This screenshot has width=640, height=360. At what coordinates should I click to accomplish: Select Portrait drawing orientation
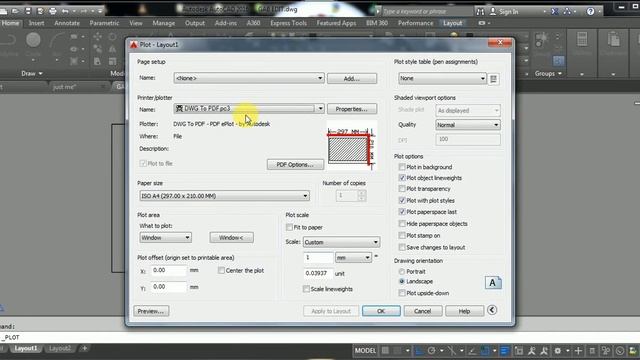[402, 271]
